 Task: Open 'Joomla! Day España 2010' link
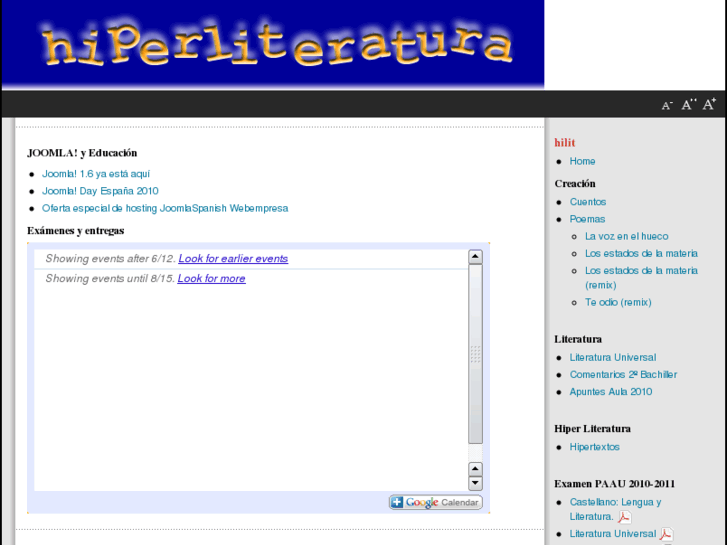pyautogui.click(x=100, y=191)
